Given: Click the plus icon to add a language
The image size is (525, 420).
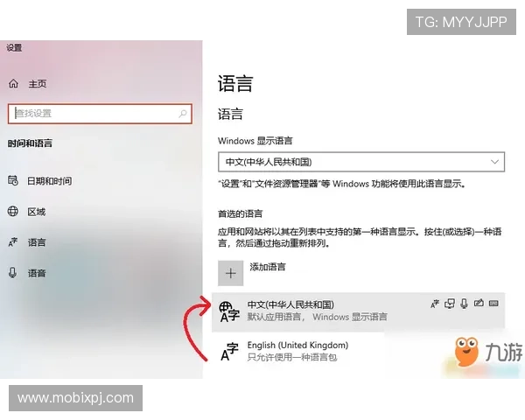Looking at the screenshot, I should (231, 273).
